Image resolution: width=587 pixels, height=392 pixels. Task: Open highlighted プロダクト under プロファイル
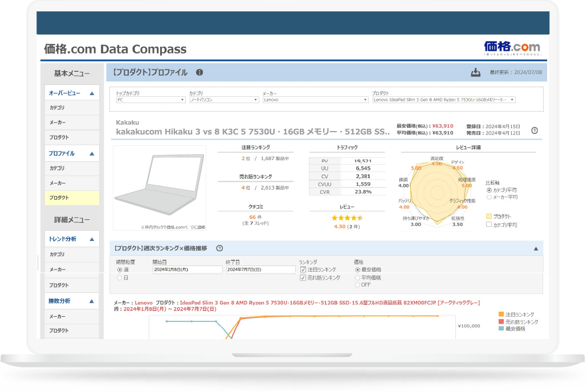(x=72, y=198)
